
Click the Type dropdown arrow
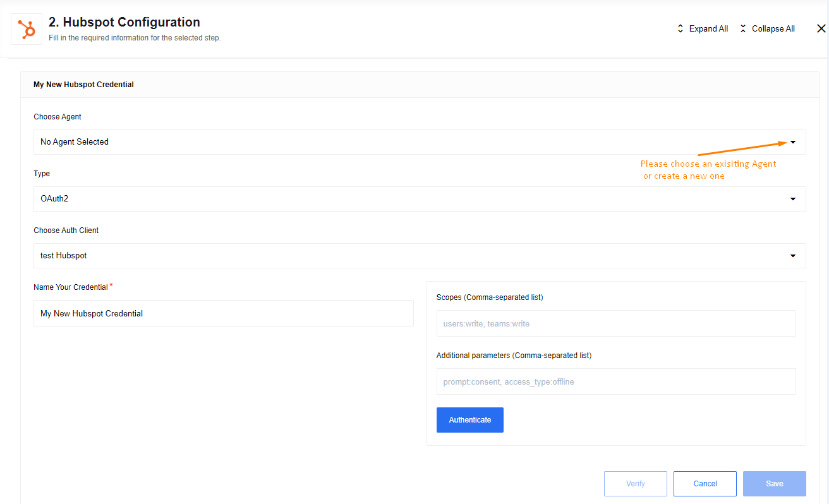[x=793, y=199]
